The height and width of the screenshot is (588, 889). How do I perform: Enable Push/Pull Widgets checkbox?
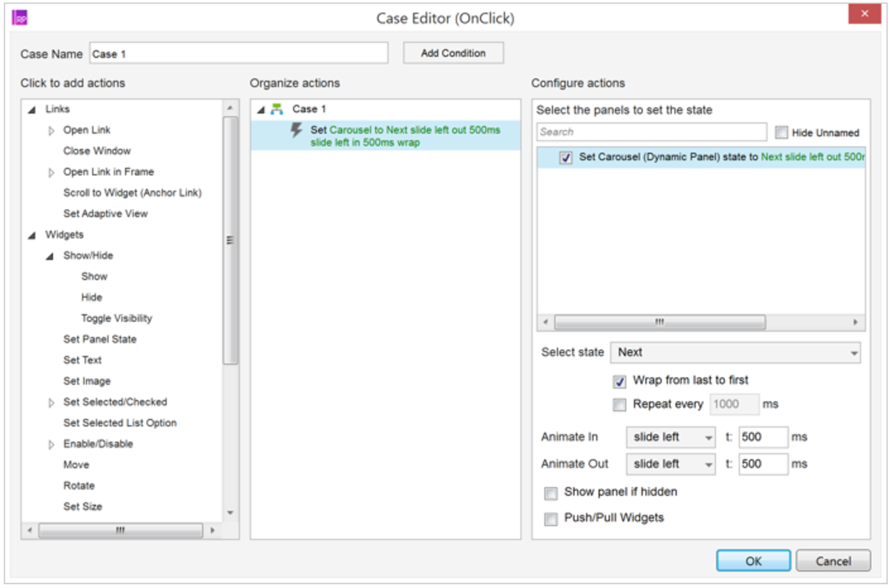click(x=551, y=519)
